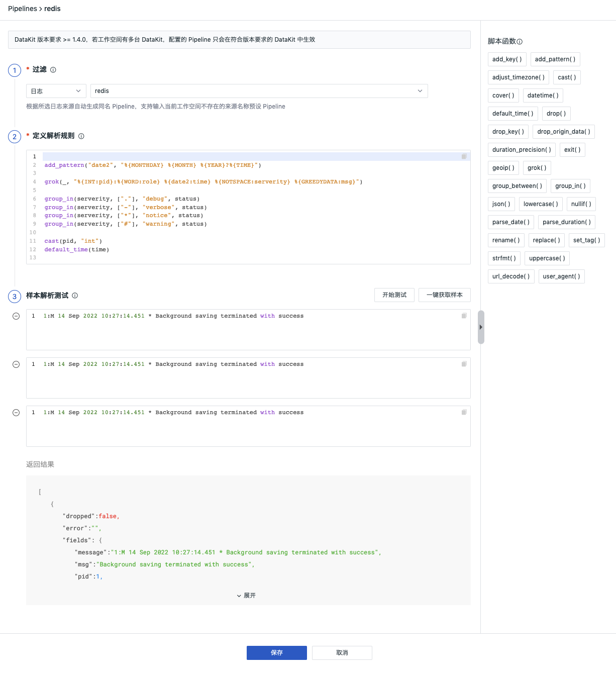Image resolution: width=616 pixels, height=675 pixels.
Task: Insert the datetime() function
Action: 543,95
